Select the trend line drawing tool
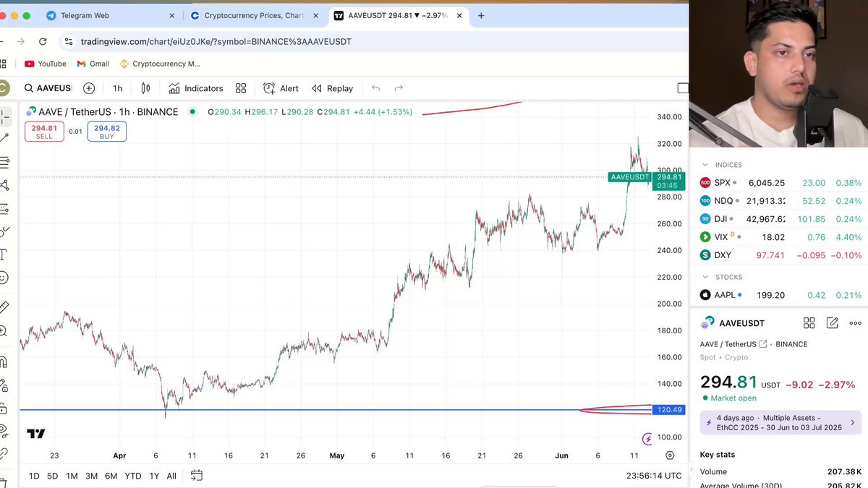The image size is (868, 488). (x=4, y=137)
